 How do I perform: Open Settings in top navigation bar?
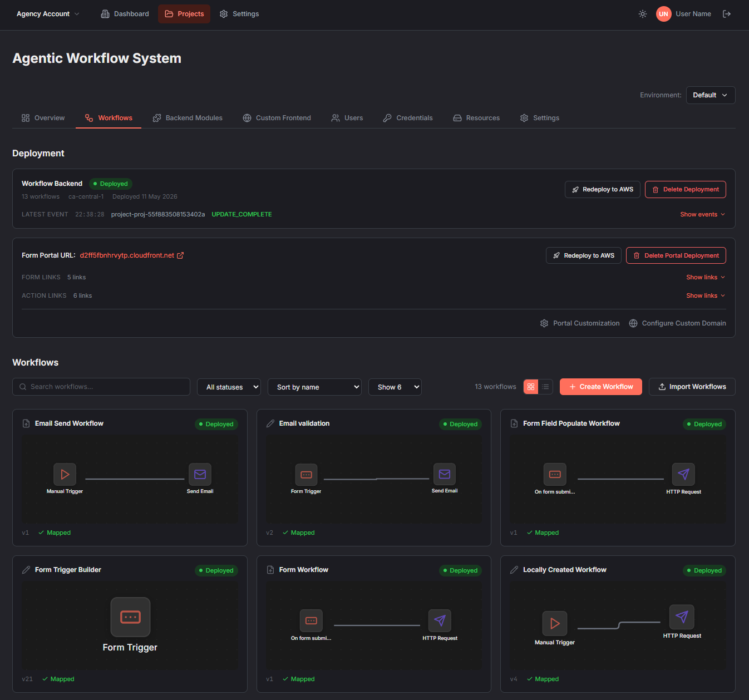(x=239, y=14)
